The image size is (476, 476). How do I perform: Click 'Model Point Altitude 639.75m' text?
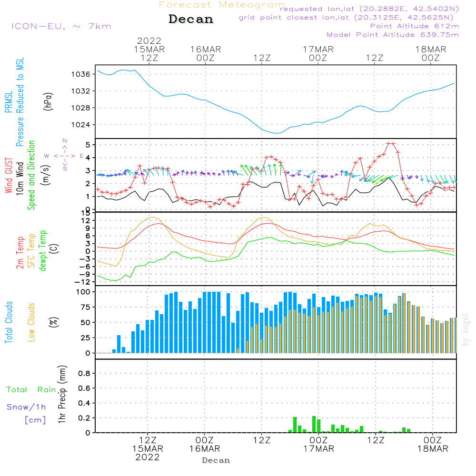click(x=393, y=35)
